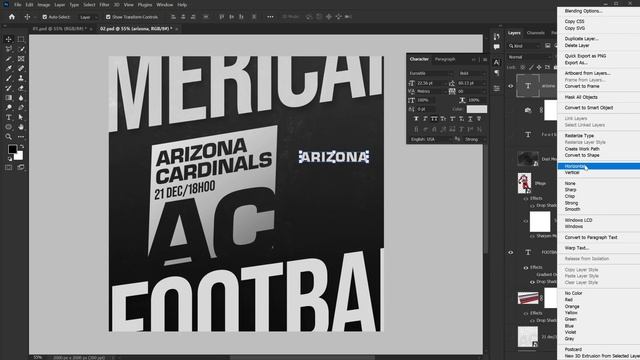Image resolution: width=640 pixels, height=360 pixels.
Task: Click the Faux Bold style button
Action: (416, 119)
